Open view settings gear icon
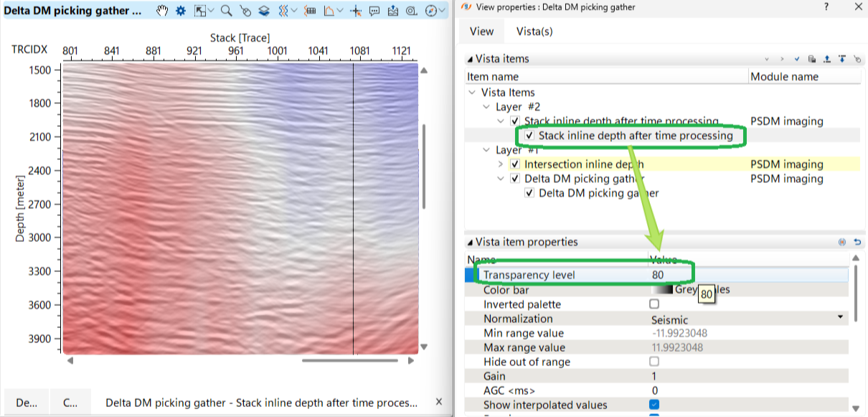Image resolution: width=868 pixels, height=417 pixels. 181,11
